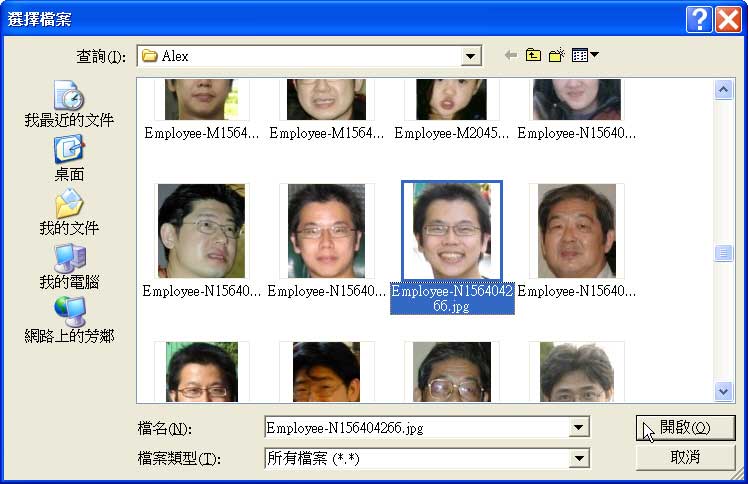
Task: Click the Open (開啟) button
Action: click(686, 428)
